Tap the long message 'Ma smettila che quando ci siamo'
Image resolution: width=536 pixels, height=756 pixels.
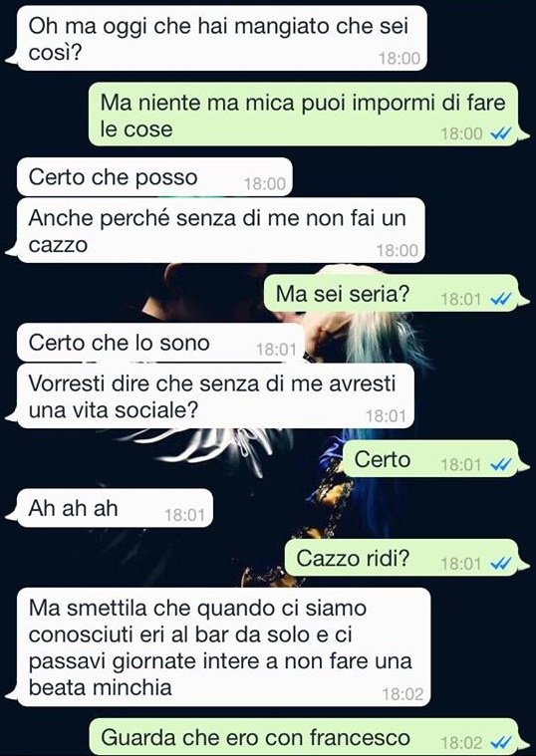pos(223,647)
